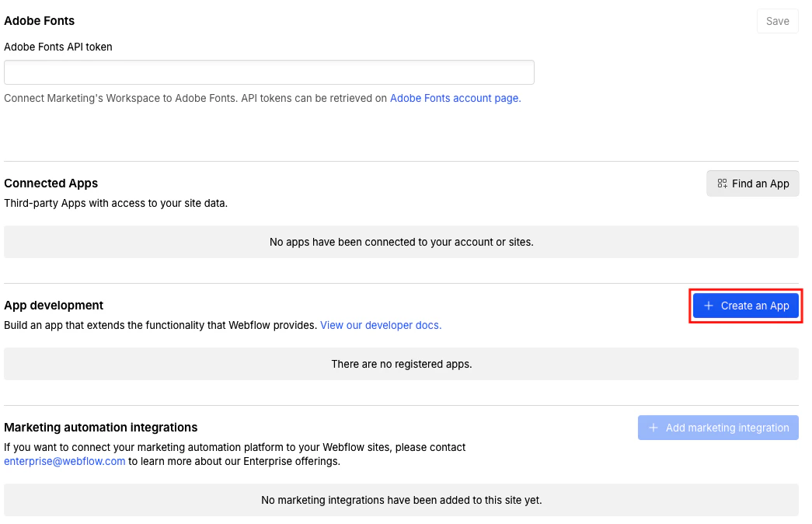This screenshot has width=812, height=524.
Task: Open the View our developer docs link
Action: [x=381, y=325]
